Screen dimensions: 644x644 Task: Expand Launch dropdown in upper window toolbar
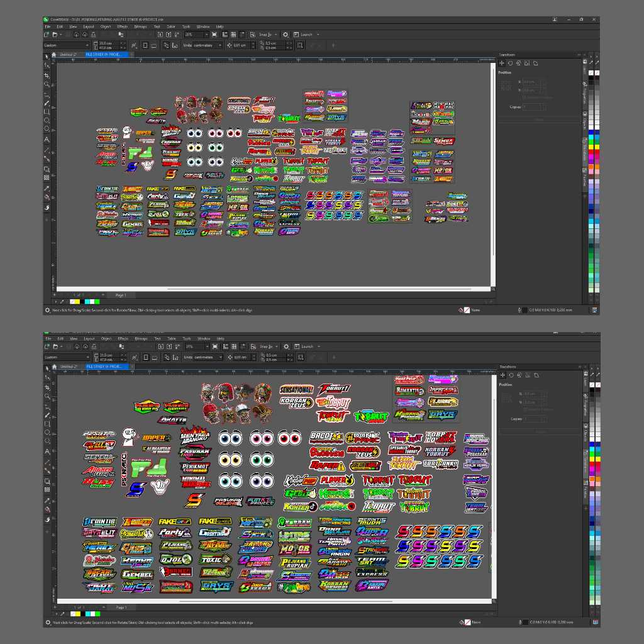click(x=318, y=35)
